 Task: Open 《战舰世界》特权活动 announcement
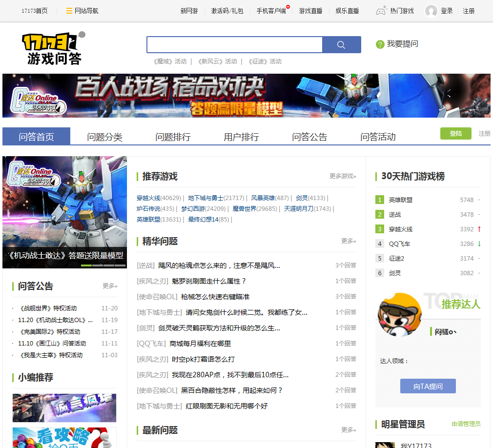coord(48,308)
